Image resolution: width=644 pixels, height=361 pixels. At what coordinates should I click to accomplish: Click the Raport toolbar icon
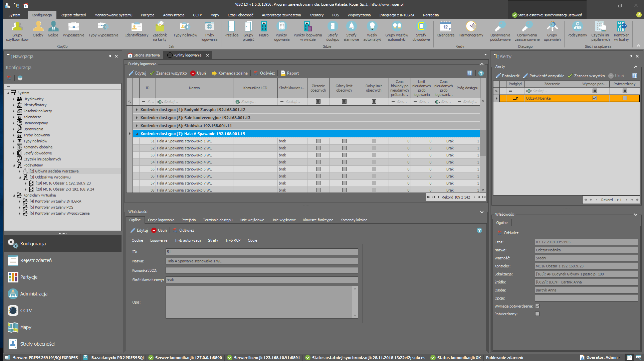click(283, 73)
